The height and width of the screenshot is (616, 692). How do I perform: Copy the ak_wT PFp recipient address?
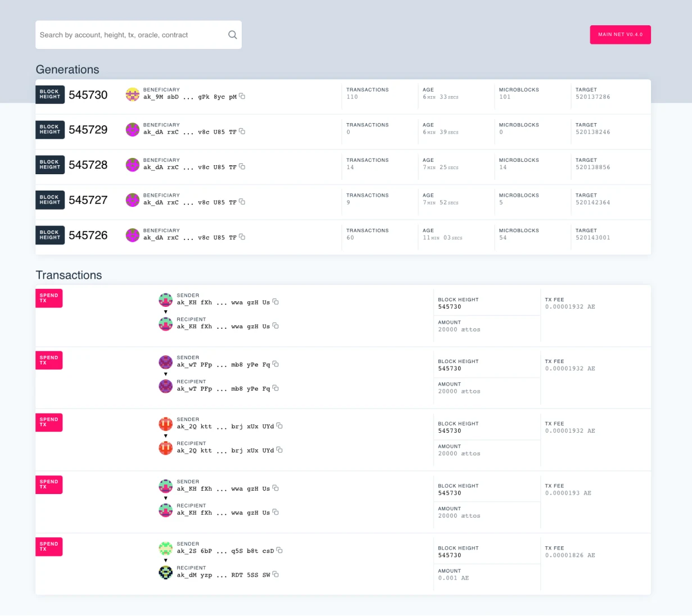pos(276,388)
